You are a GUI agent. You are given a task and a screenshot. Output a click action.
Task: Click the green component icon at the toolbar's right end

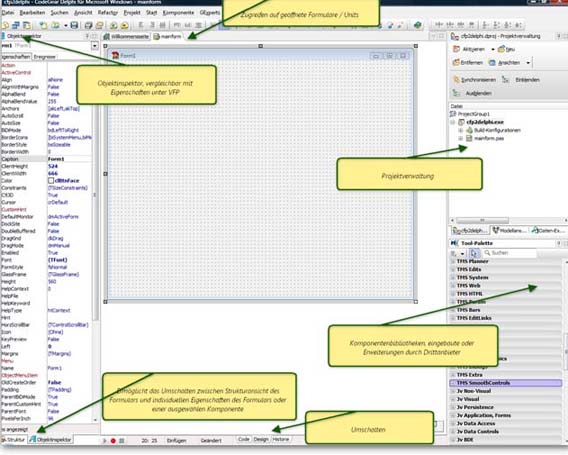[x=418, y=25]
